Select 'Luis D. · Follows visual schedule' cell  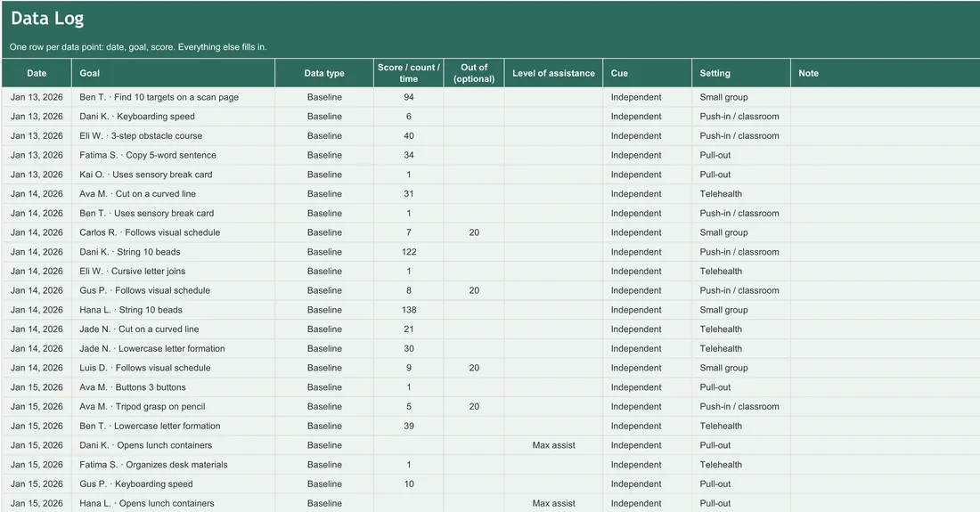tap(173, 368)
